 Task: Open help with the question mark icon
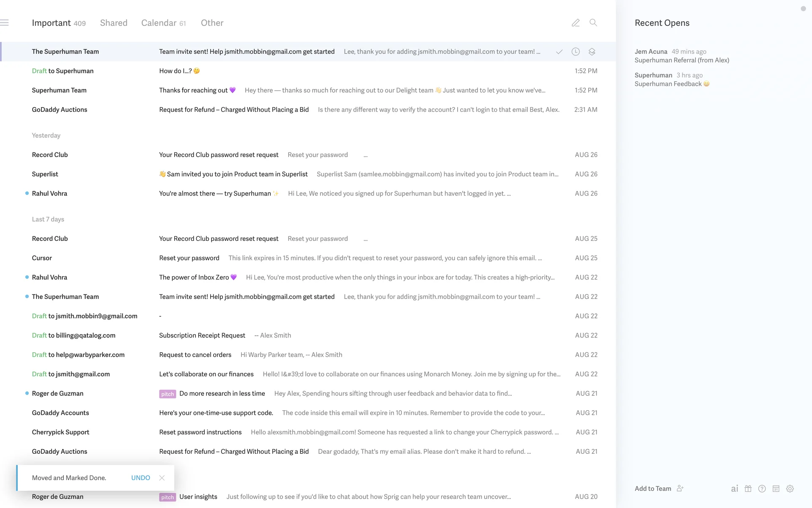pyautogui.click(x=762, y=489)
